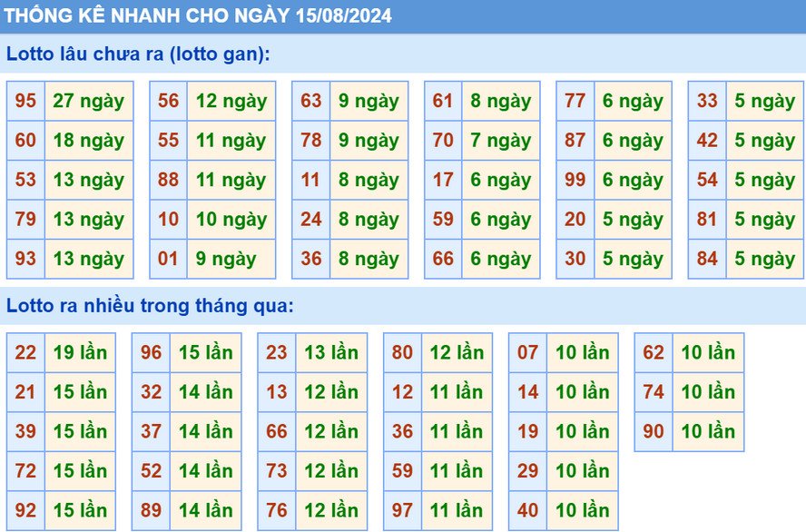Image resolution: width=806 pixels, height=532 pixels.
Task: Click lotto number 53 cell
Action: (25, 180)
